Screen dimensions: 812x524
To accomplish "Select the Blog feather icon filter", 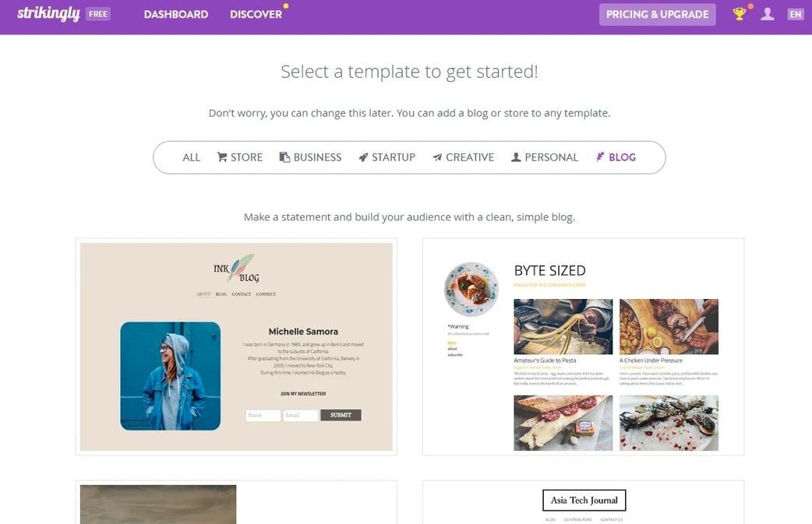I will (x=600, y=156).
